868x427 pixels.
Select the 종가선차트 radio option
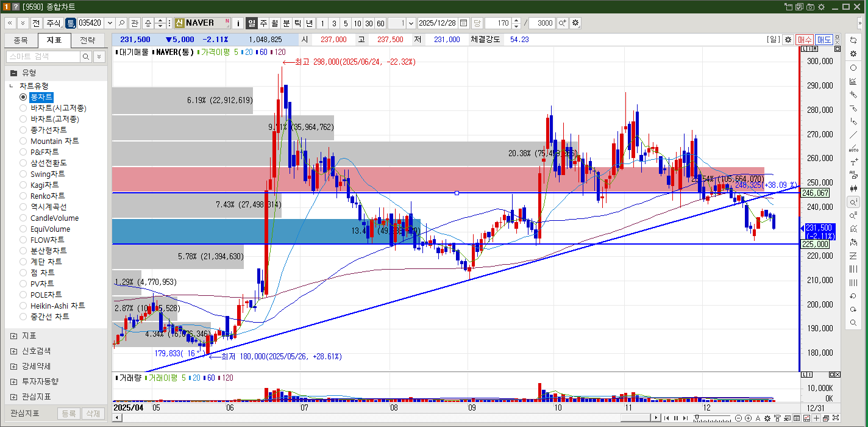pyautogui.click(x=23, y=130)
